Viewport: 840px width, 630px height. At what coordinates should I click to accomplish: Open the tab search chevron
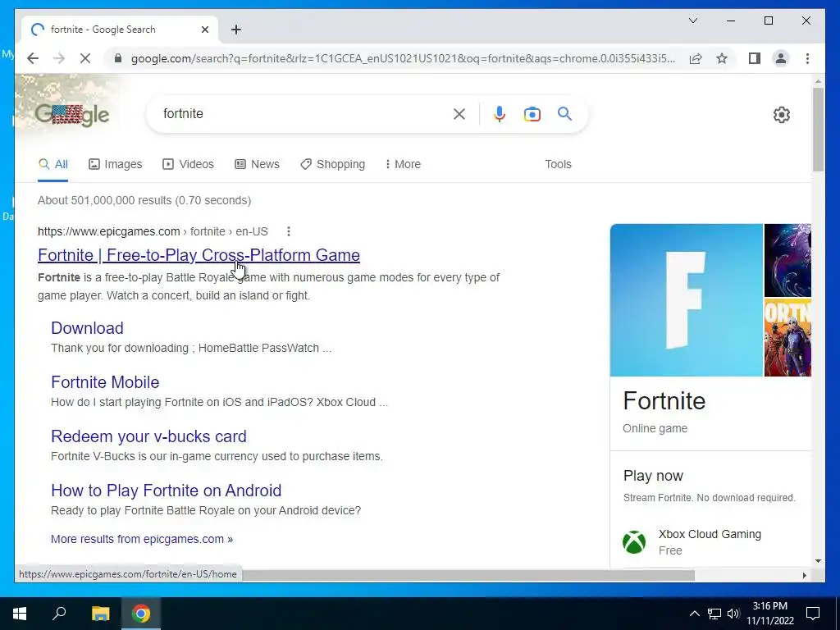point(692,21)
